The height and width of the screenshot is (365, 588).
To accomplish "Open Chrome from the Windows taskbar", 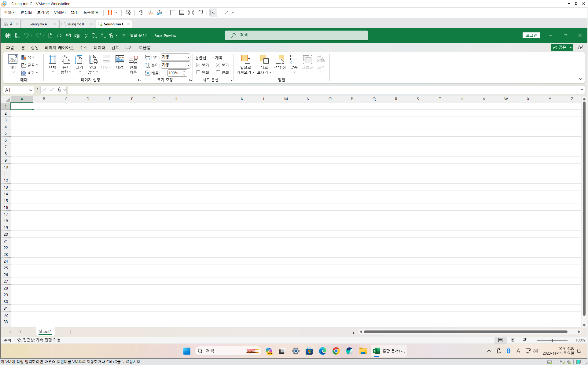I will pos(336,351).
